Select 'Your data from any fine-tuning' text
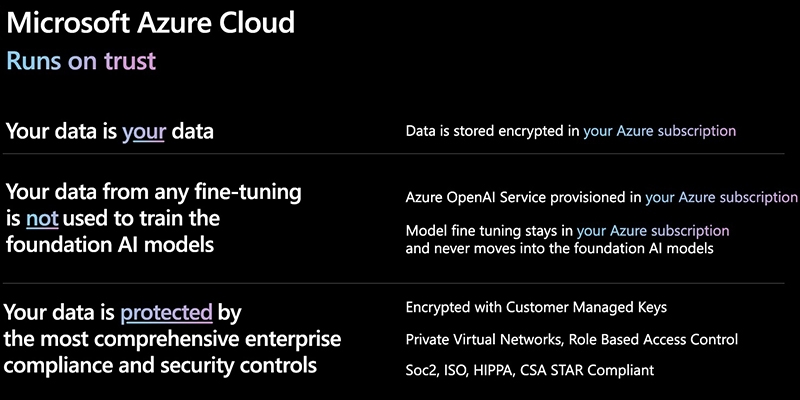The width and height of the screenshot is (800, 400). (x=154, y=192)
